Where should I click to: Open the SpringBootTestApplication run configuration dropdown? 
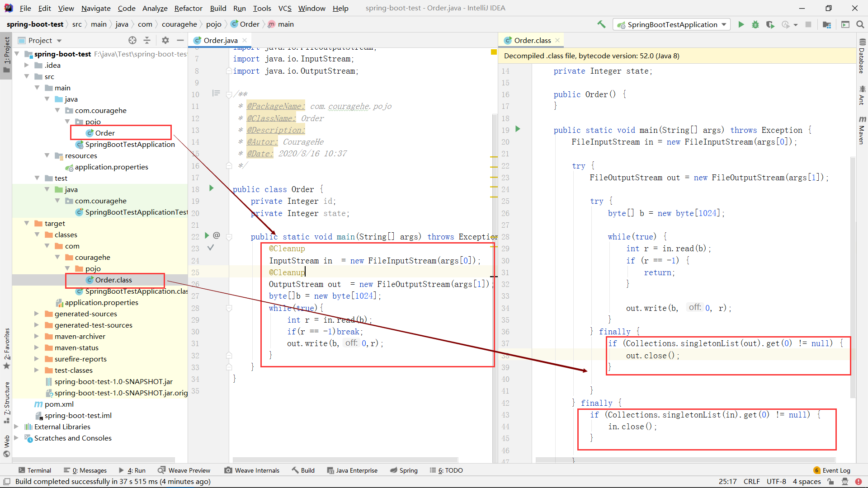pos(671,24)
